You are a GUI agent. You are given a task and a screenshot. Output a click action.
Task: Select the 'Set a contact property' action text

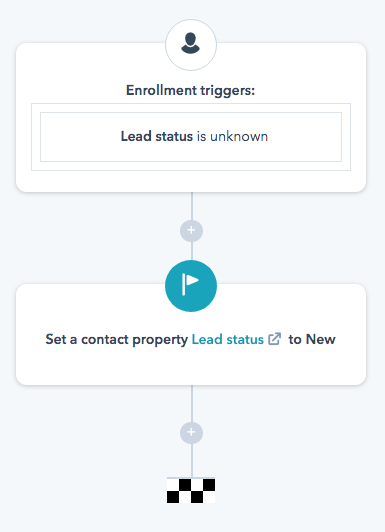[x=117, y=340]
